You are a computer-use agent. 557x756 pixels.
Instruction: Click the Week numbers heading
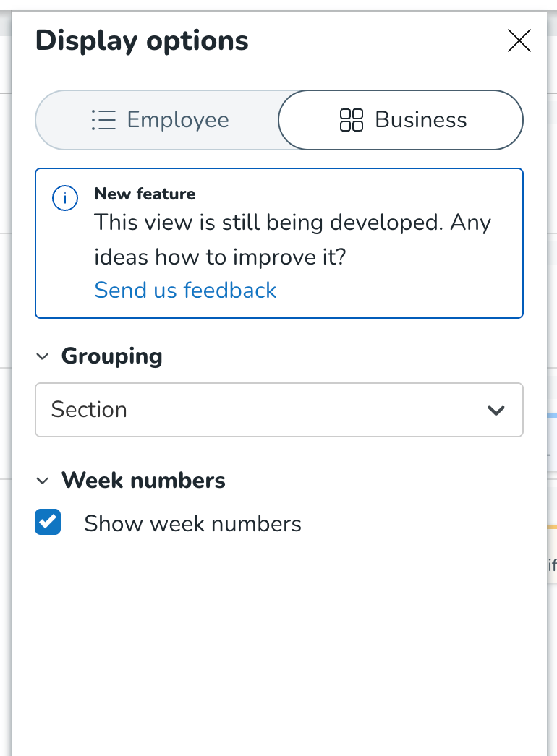click(x=143, y=480)
